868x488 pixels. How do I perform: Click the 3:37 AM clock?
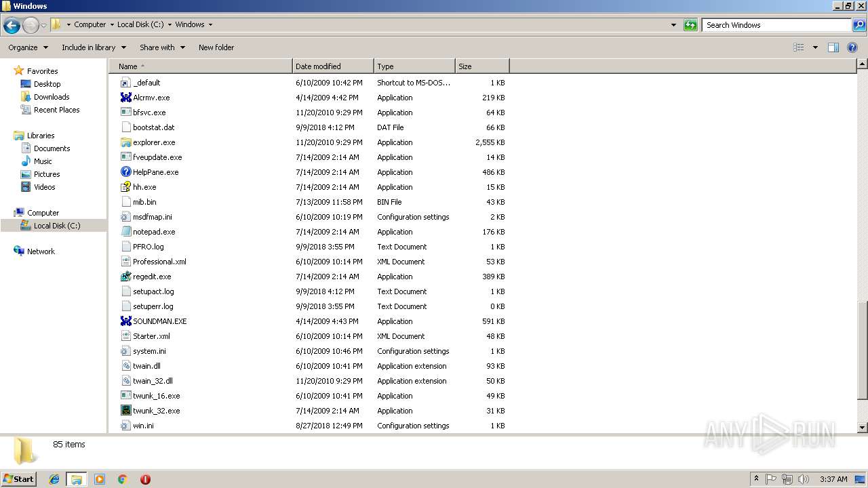833,479
